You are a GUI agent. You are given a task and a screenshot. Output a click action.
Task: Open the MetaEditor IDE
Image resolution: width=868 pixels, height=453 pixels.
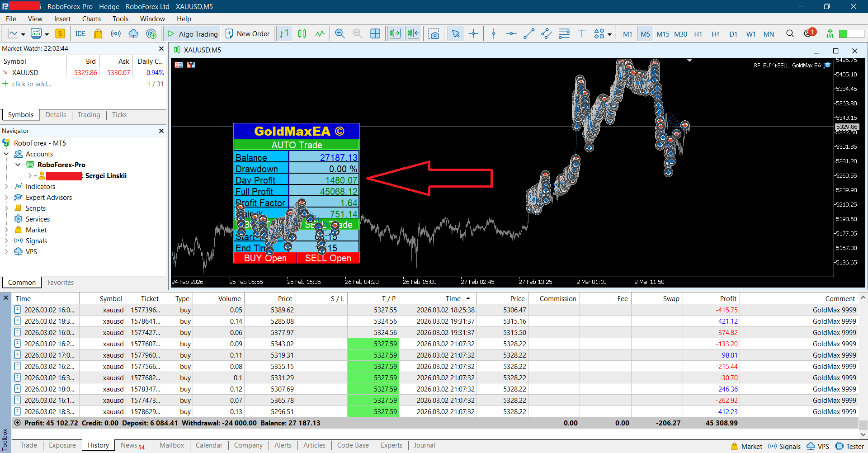point(80,34)
